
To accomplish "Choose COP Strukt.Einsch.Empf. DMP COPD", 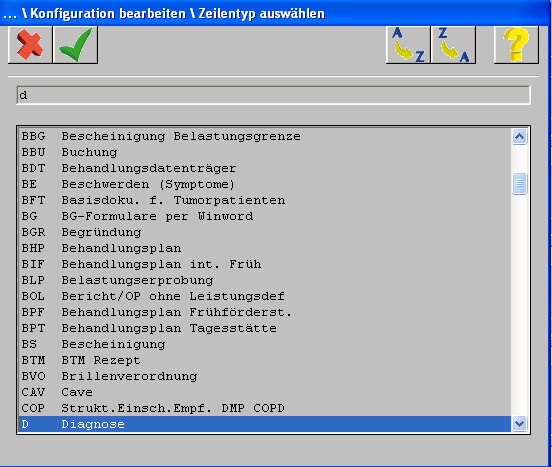I will click(265, 408).
